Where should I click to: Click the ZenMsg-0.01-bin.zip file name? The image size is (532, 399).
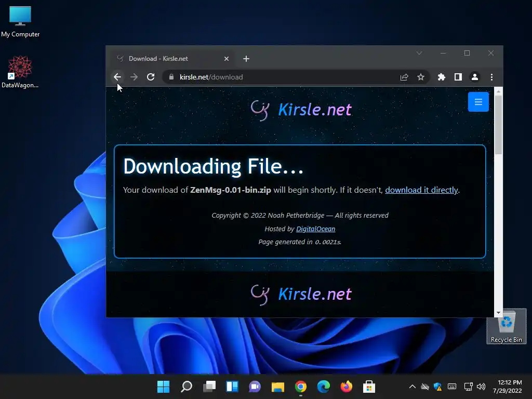pos(231,190)
